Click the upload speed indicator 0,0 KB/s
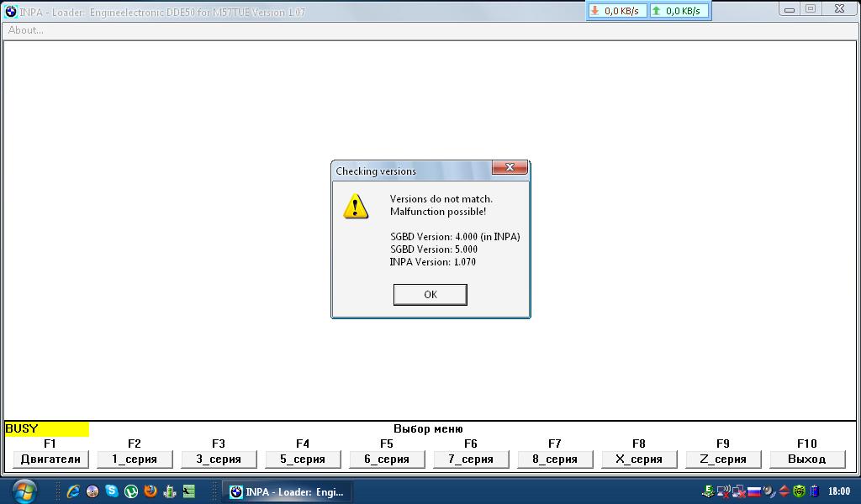Screen dimensions: 861x504 click(679, 11)
